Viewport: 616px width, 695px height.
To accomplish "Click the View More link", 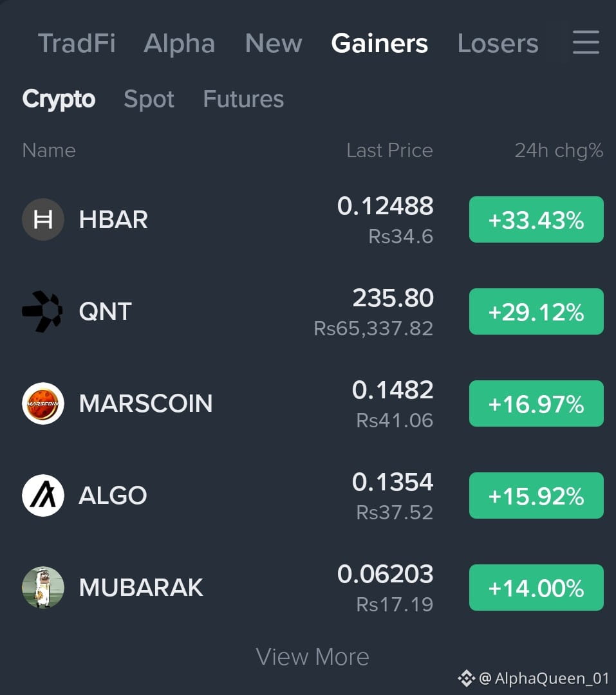I will click(x=313, y=656).
